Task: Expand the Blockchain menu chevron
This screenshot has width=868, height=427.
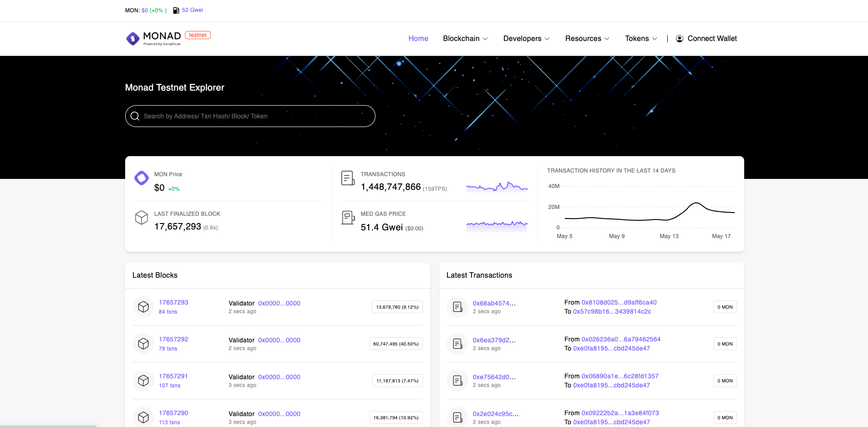Action: point(485,39)
